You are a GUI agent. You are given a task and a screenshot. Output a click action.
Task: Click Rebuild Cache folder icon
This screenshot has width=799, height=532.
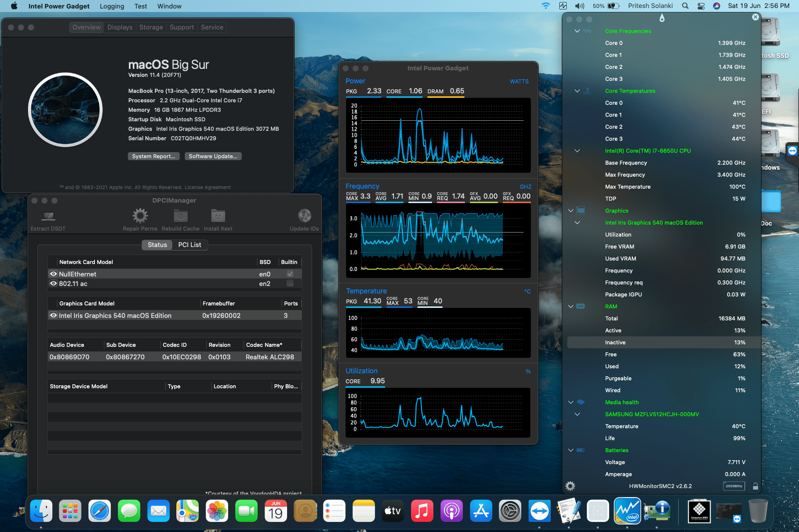(180, 216)
